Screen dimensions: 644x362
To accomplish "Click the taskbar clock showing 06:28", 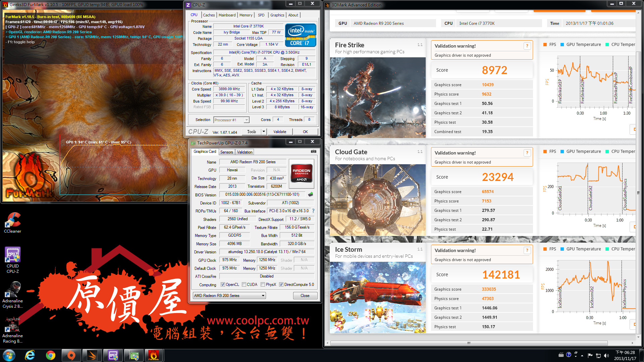I will (x=625, y=355).
